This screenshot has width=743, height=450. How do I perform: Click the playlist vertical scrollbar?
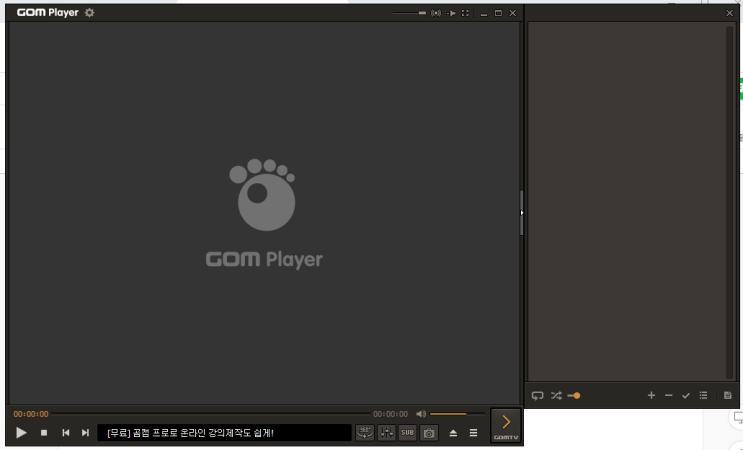(x=730, y=202)
